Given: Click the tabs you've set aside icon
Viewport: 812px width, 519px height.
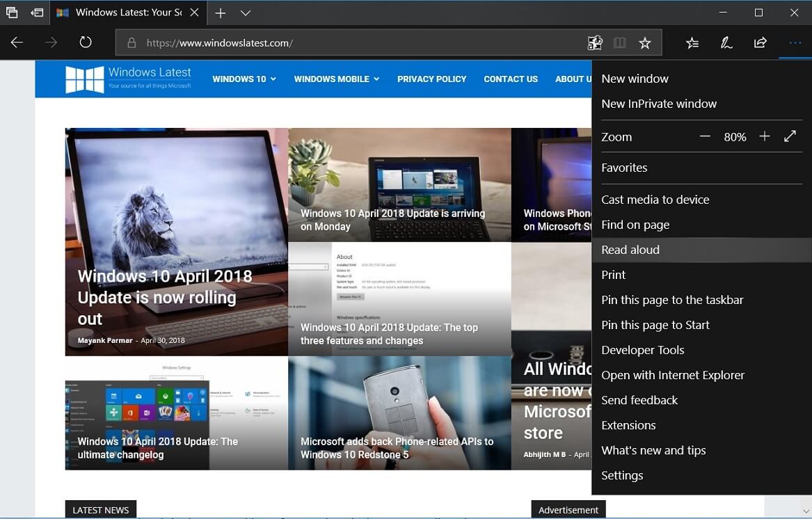Looking at the screenshot, I should (x=11, y=13).
